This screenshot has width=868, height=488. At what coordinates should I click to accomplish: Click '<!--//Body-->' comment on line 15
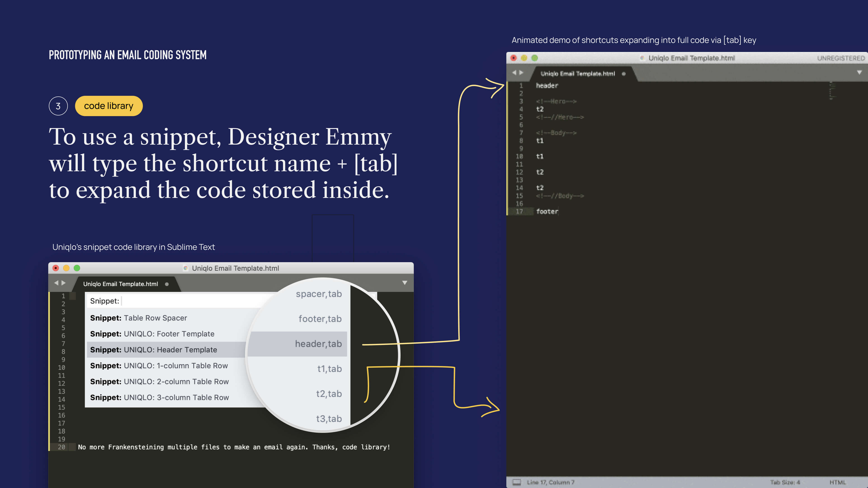560,196
